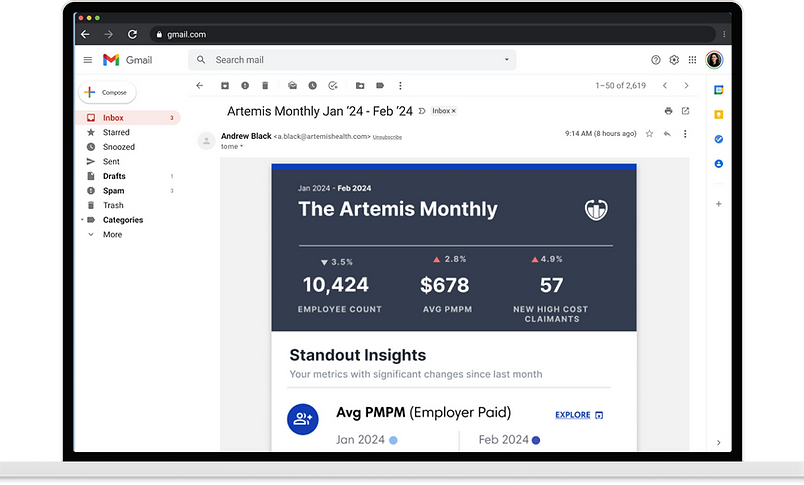
Task: Open Google Calendar side panel
Action: [x=718, y=90]
